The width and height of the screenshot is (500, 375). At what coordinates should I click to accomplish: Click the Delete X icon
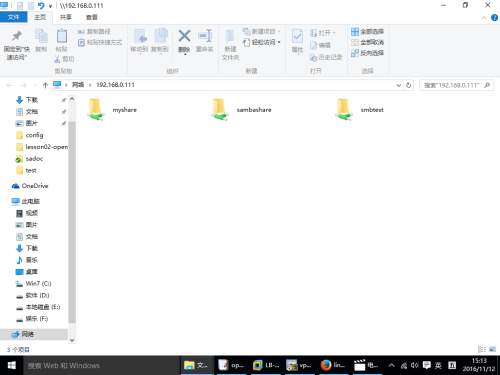[184, 36]
